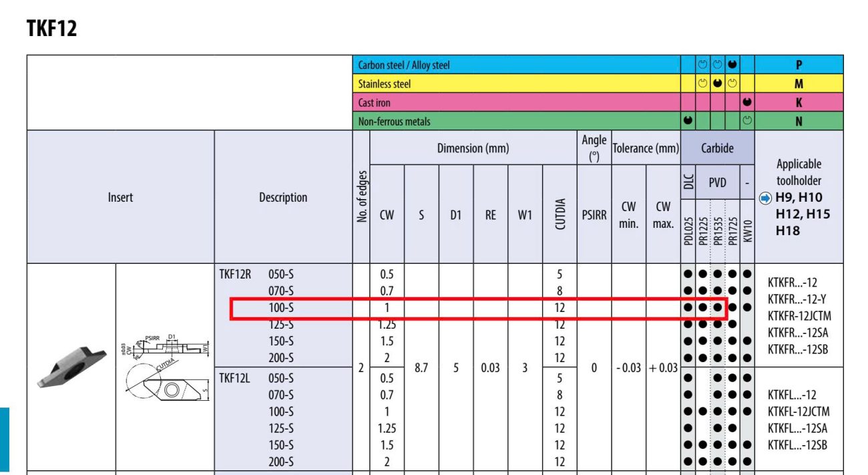Select the pink K material class cell
868x475 pixels.
coord(799,103)
